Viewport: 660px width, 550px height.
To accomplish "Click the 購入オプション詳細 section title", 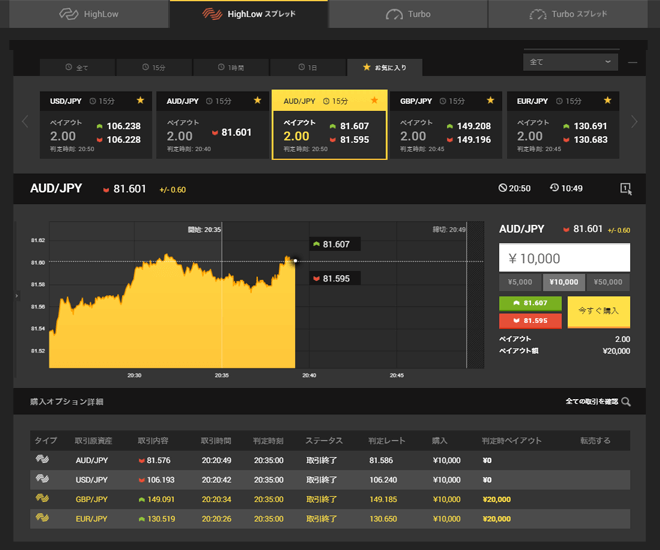I will (x=67, y=402).
